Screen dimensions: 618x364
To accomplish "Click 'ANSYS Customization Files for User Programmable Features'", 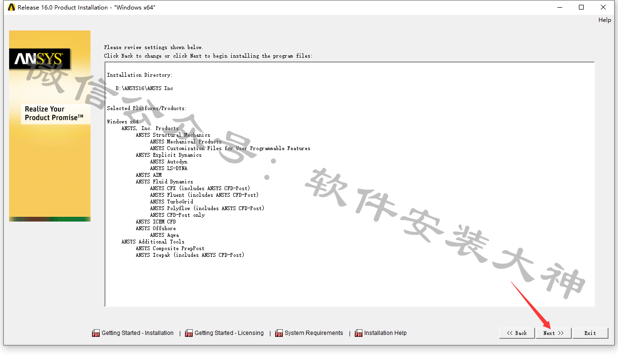I will (x=230, y=149).
